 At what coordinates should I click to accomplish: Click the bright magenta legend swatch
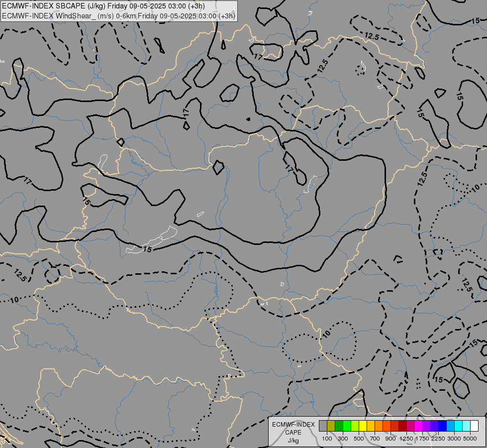(x=419, y=426)
